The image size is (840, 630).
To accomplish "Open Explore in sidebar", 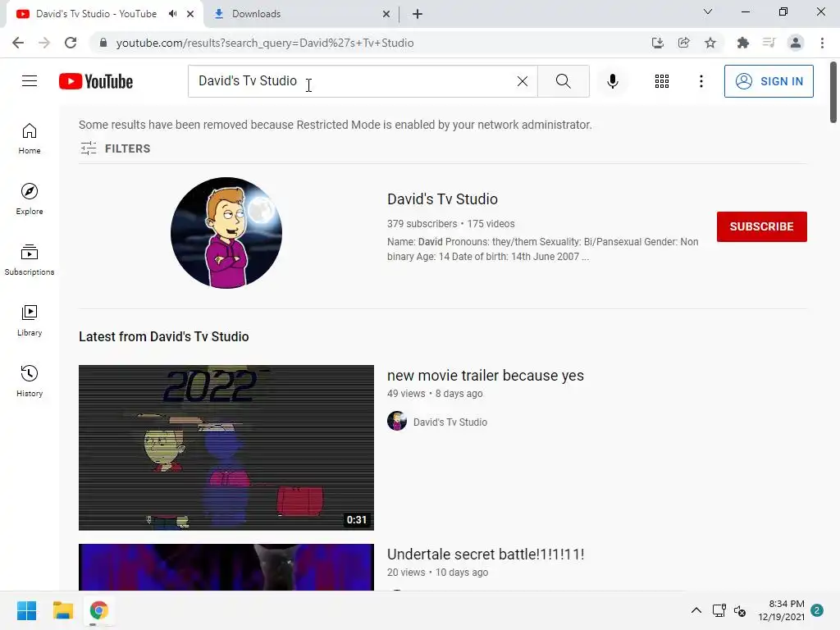I will (x=30, y=199).
